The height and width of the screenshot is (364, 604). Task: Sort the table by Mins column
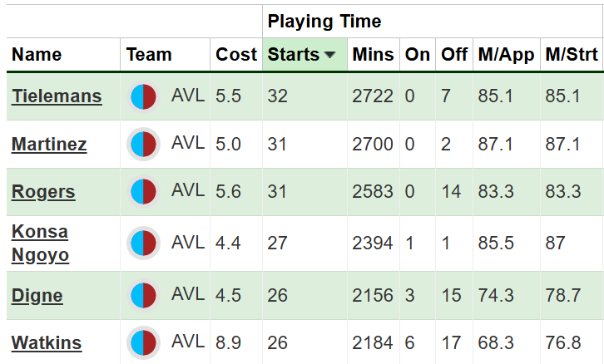pyautogui.click(x=373, y=54)
